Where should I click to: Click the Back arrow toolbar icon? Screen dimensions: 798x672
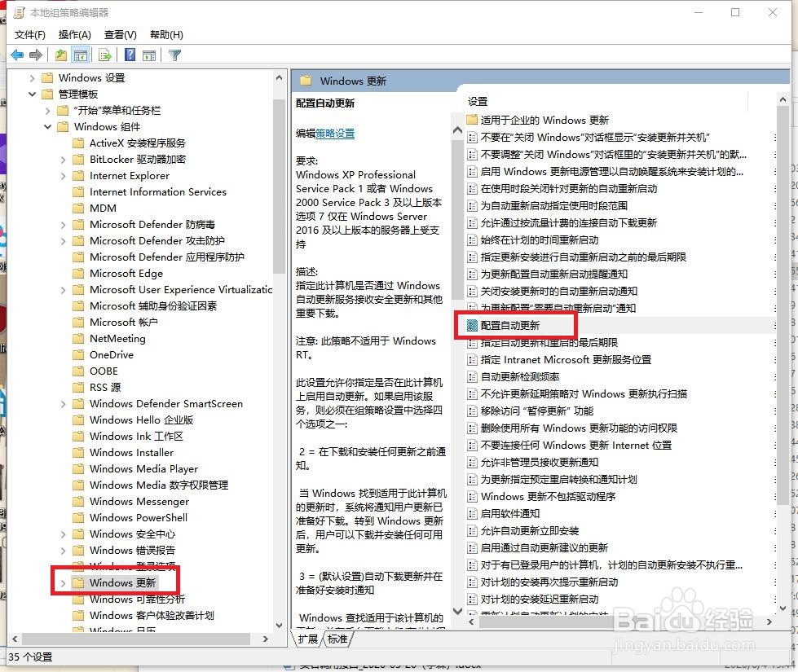pos(17,55)
